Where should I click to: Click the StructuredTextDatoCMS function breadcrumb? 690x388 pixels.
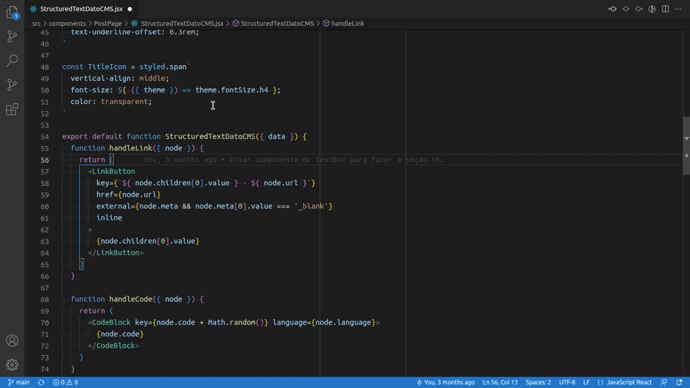(x=277, y=23)
